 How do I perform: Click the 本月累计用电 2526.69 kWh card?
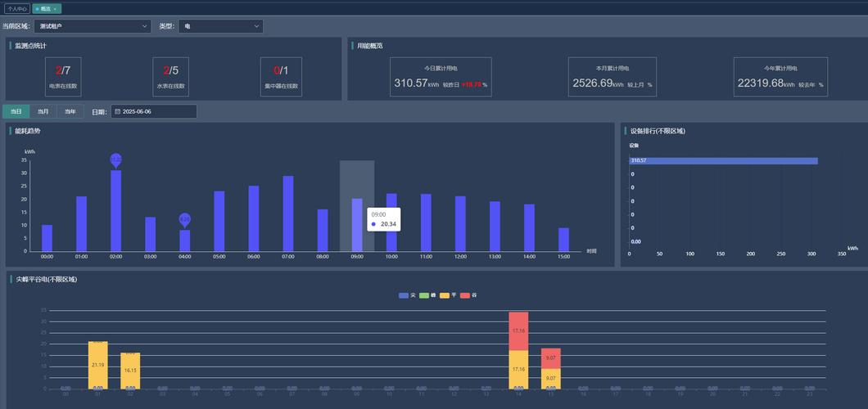pos(613,77)
